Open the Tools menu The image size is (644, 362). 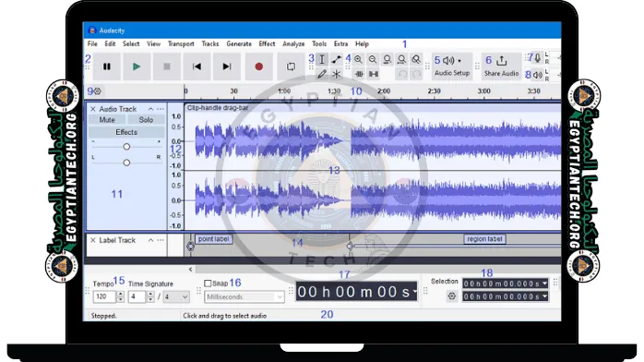click(x=319, y=43)
